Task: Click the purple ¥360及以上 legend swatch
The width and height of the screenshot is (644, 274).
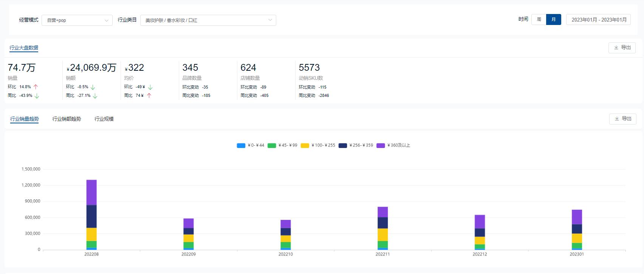Action: (x=381, y=145)
